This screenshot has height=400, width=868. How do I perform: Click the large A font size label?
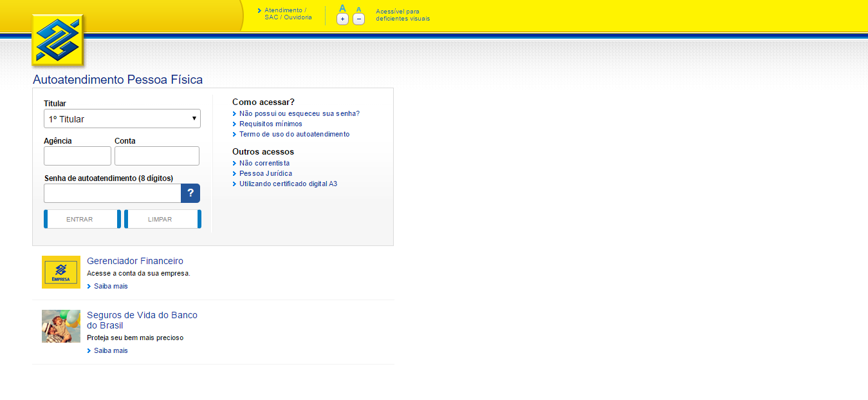point(342,8)
